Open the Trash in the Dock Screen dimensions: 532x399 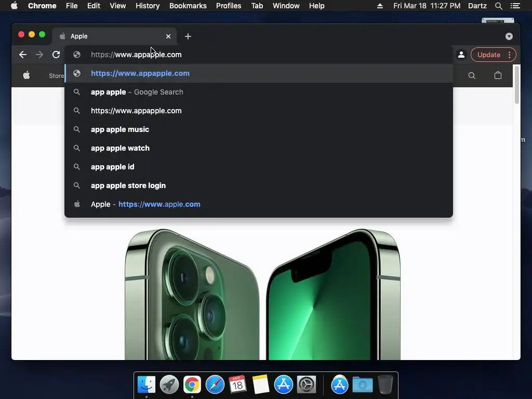pos(385,384)
